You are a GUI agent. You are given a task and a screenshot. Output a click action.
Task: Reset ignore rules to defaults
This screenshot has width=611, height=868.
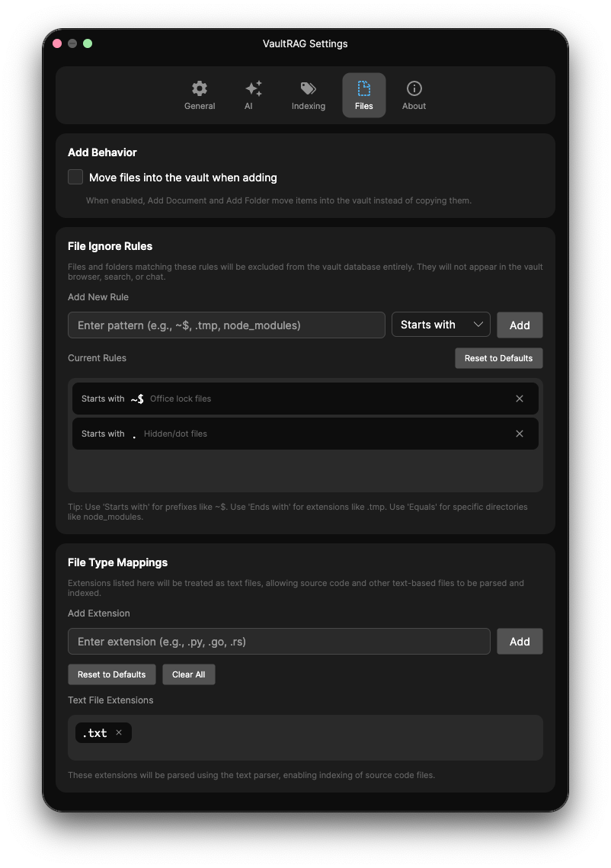(499, 358)
